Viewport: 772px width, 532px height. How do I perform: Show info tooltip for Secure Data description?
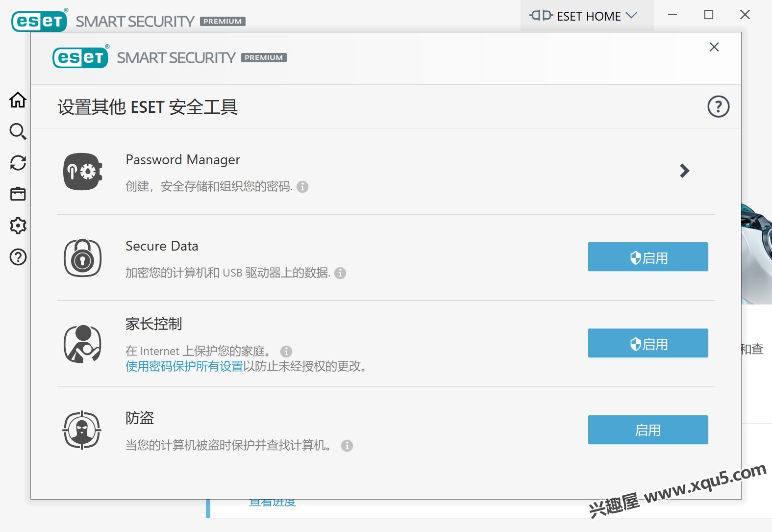point(340,273)
